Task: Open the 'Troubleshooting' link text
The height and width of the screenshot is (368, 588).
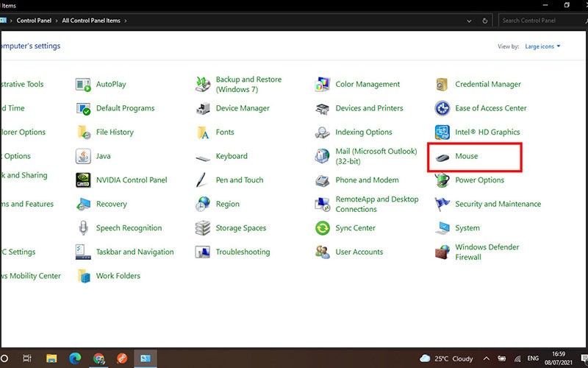Action: click(x=243, y=252)
